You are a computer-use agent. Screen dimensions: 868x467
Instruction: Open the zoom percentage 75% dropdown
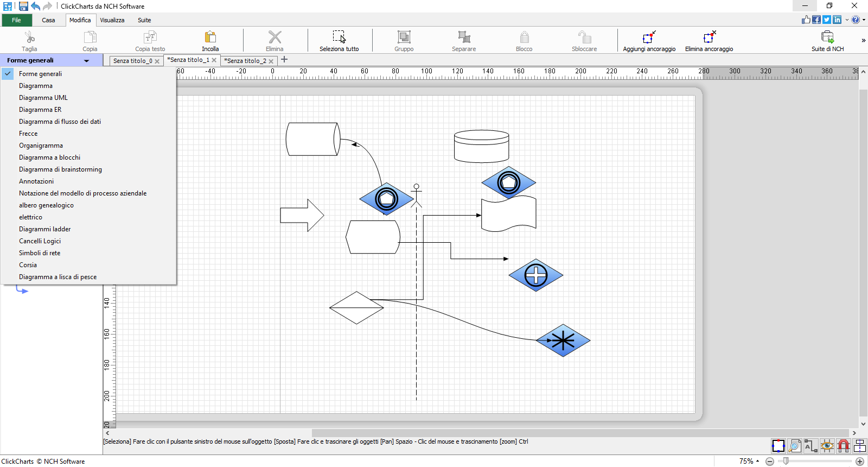click(749, 461)
